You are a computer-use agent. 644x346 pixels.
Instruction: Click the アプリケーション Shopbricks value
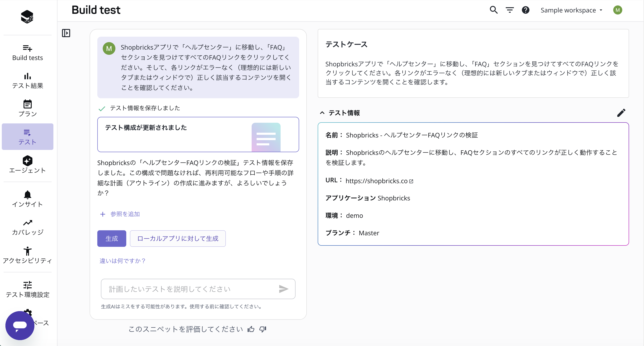tap(394, 198)
